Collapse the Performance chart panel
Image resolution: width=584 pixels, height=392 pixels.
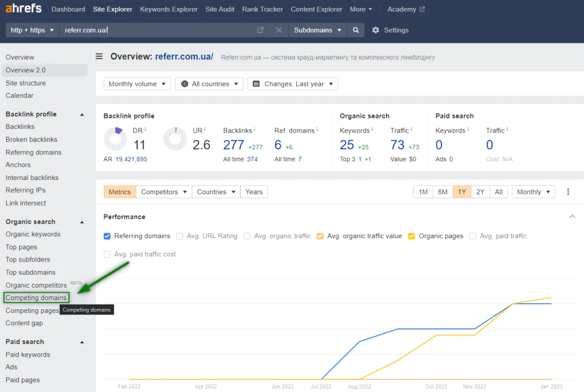pyautogui.click(x=573, y=217)
